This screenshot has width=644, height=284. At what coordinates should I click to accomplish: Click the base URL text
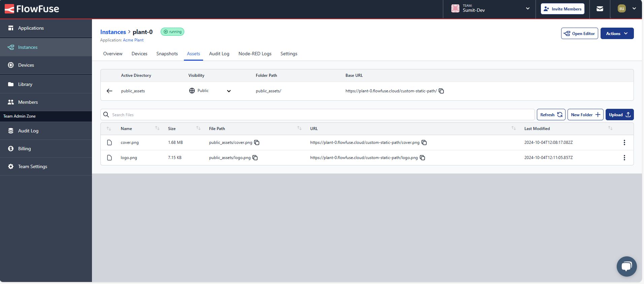pyautogui.click(x=391, y=91)
